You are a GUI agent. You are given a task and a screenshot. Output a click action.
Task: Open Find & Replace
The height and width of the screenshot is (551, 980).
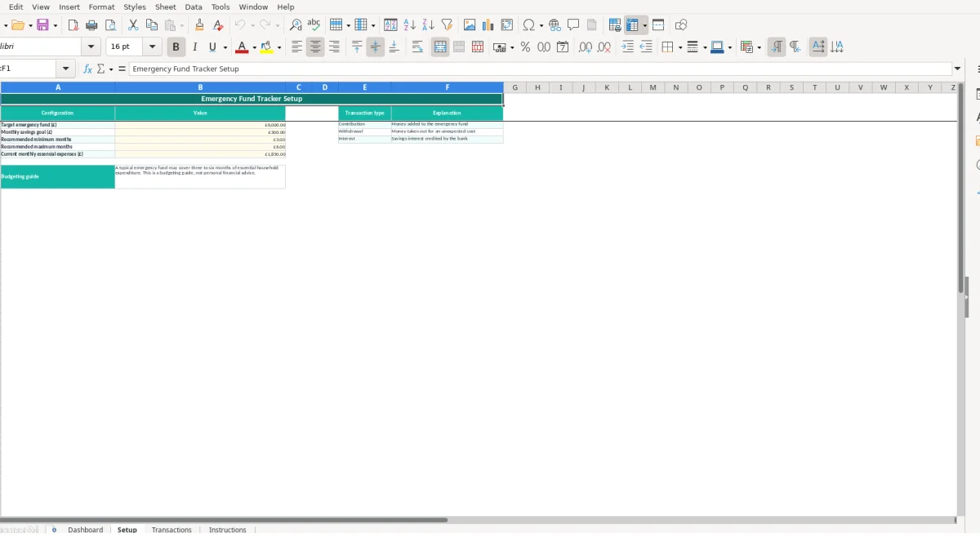(x=296, y=25)
